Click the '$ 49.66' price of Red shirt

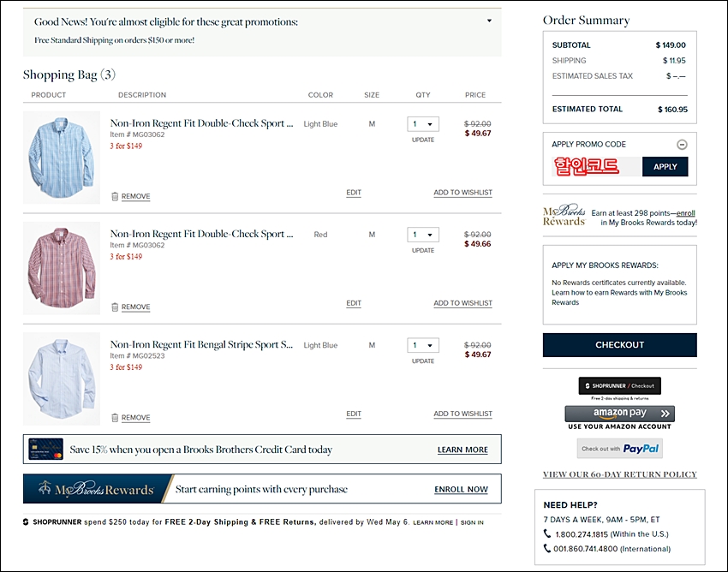pyautogui.click(x=477, y=244)
